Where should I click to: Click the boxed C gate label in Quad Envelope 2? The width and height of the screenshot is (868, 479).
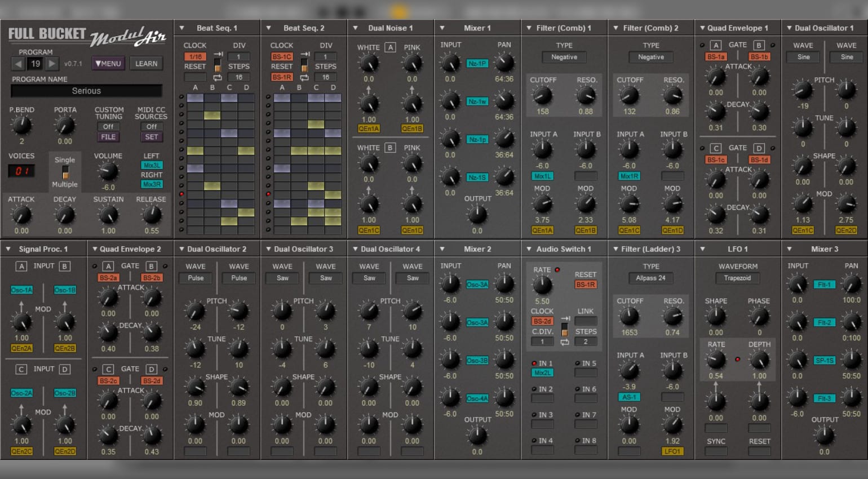[x=108, y=369]
